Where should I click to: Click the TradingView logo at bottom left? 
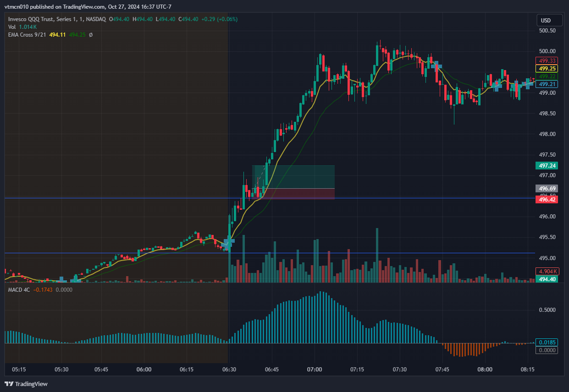pyautogui.click(x=26, y=384)
